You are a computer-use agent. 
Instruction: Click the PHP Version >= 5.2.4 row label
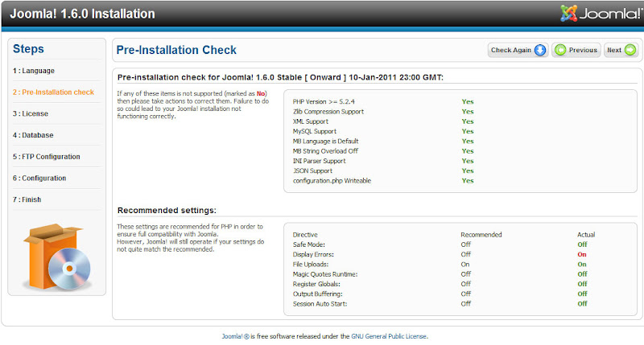click(324, 102)
